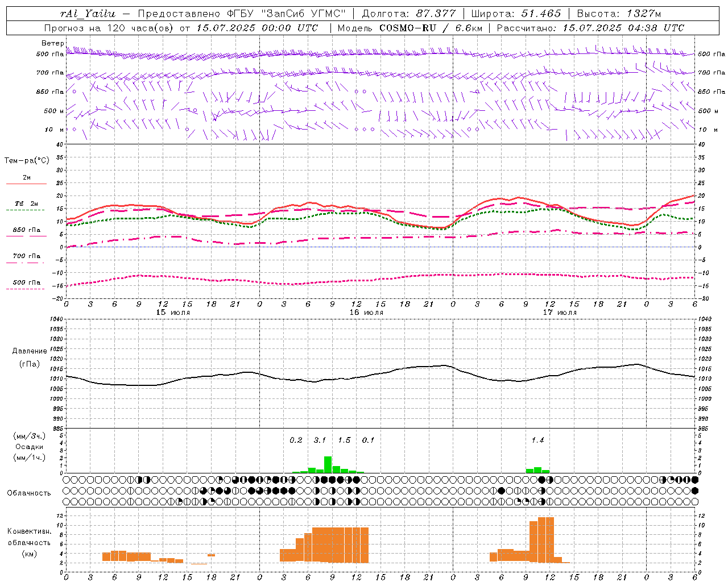Click the 1.5 precipitation total value
728x582 pixels.
(x=344, y=440)
